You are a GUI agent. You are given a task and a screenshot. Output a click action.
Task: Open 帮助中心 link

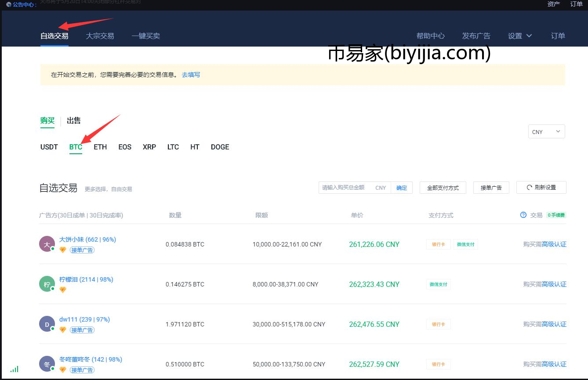coord(431,36)
